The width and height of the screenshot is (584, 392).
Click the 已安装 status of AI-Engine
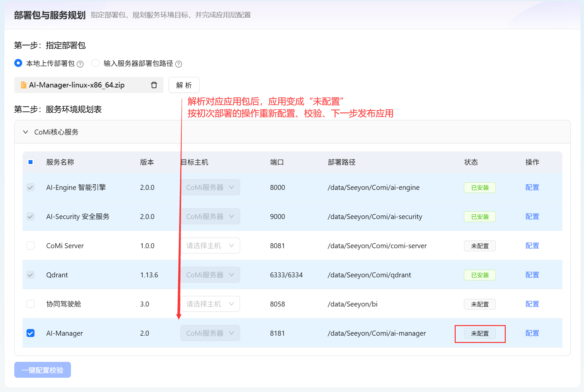pyautogui.click(x=480, y=188)
